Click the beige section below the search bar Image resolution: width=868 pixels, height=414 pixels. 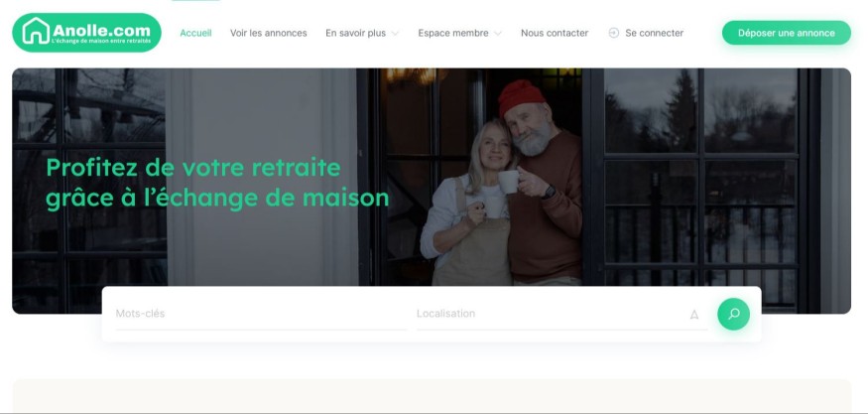pos(432,396)
